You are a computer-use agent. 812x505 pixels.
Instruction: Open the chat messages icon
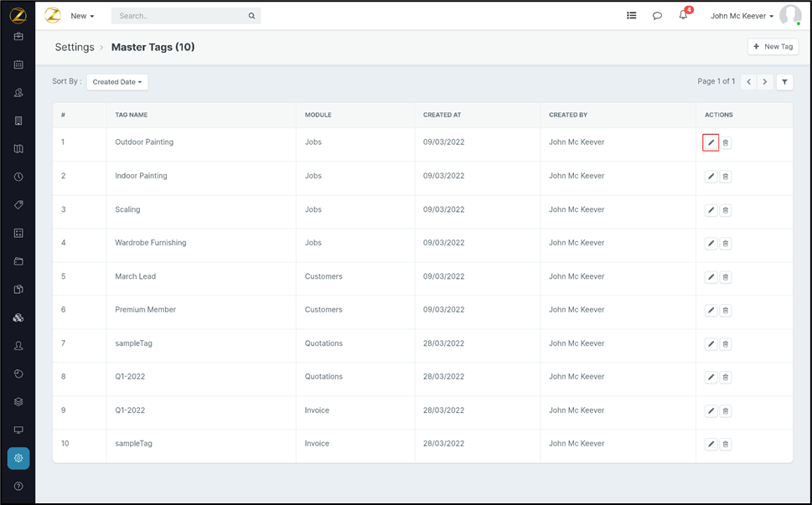click(657, 16)
